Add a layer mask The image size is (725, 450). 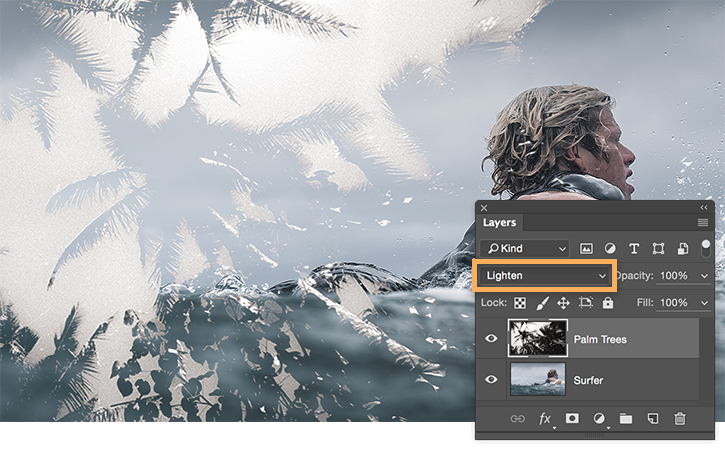click(572, 419)
